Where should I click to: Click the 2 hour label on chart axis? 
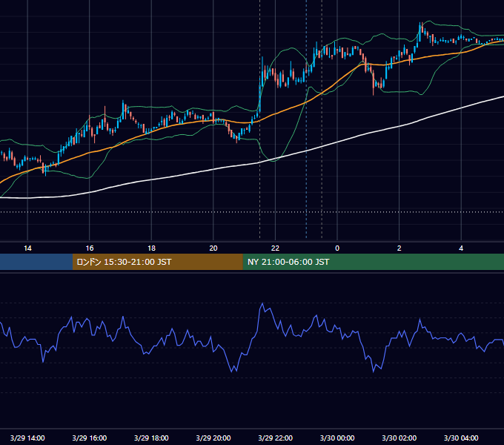[x=399, y=248]
